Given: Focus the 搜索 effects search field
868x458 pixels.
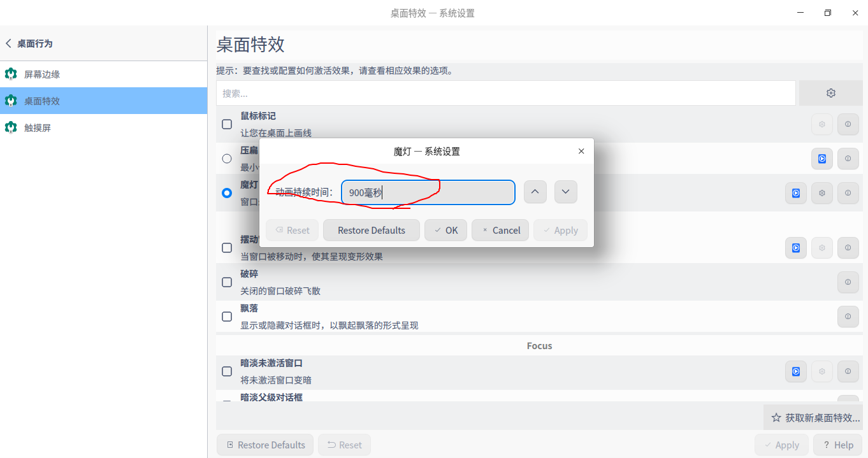Looking at the screenshot, I should (505, 93).
